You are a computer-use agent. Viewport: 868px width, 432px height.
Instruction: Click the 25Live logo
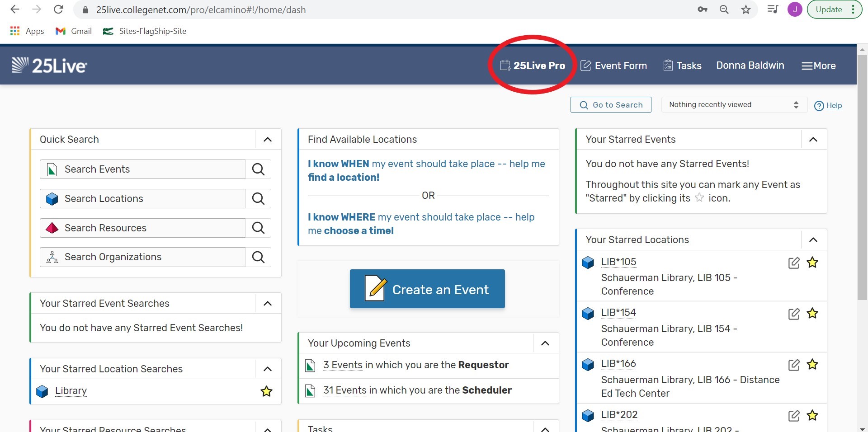point(49,66)
